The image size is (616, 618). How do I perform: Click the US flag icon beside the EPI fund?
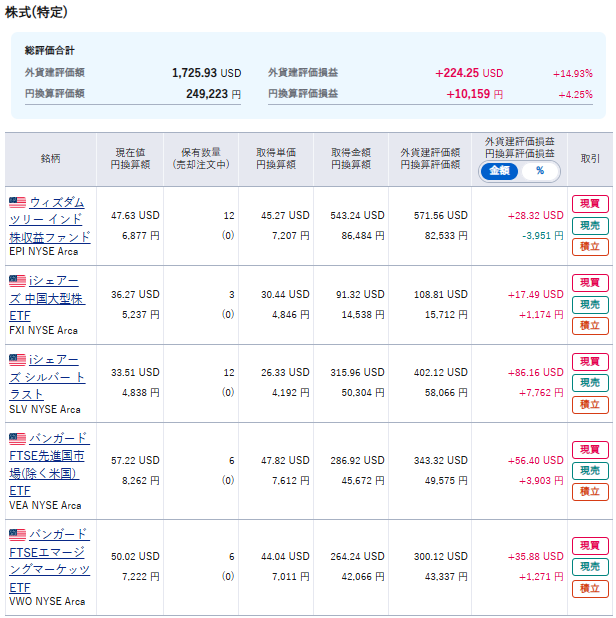[17, 202]
